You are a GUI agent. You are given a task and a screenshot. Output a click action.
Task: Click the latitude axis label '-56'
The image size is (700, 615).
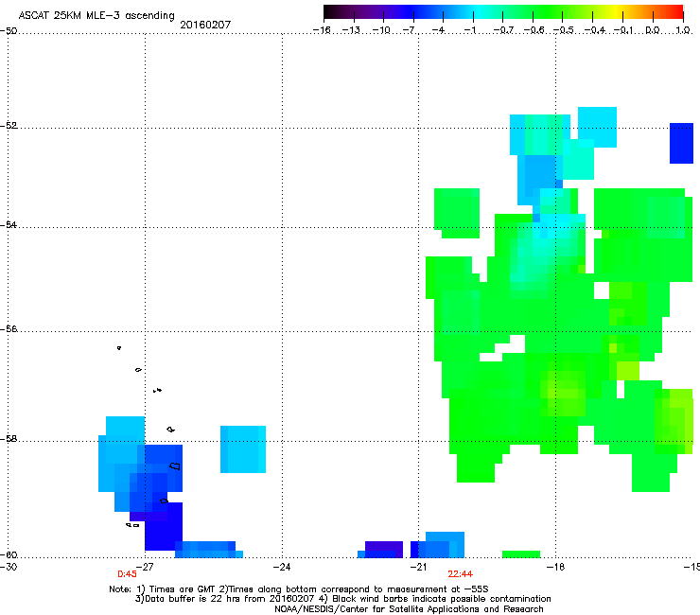coord(9,329)
